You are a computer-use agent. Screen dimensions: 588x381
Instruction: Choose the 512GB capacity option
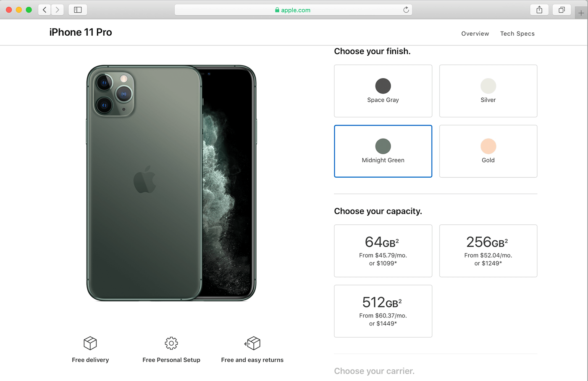(x=383, y=311)
